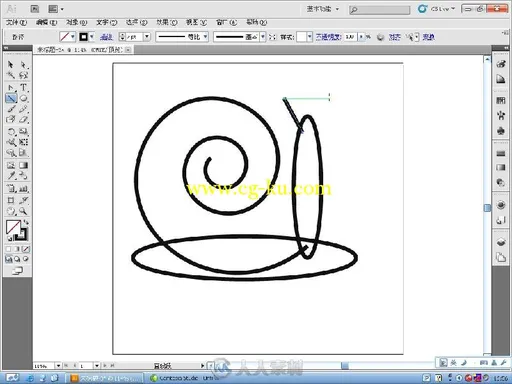Select the Blend tool
This screenshot has height=384, width=512.
point(23,176)
